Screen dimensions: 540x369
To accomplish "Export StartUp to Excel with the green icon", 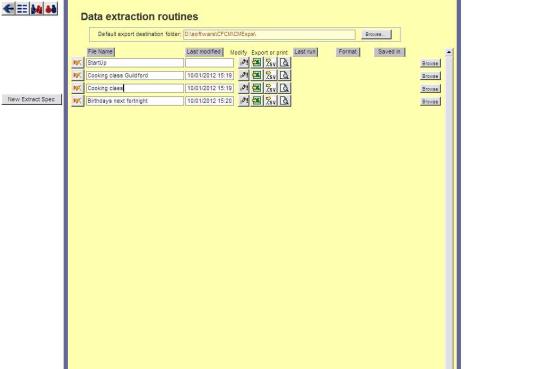I will [257, 63].
